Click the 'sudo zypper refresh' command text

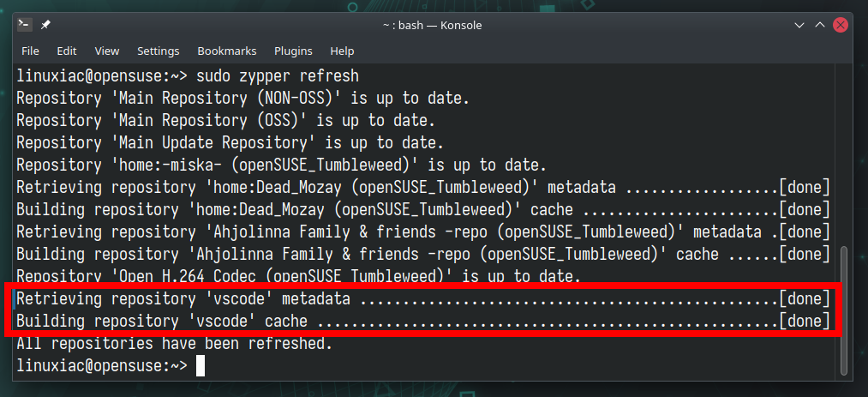(x=278, y=75)
